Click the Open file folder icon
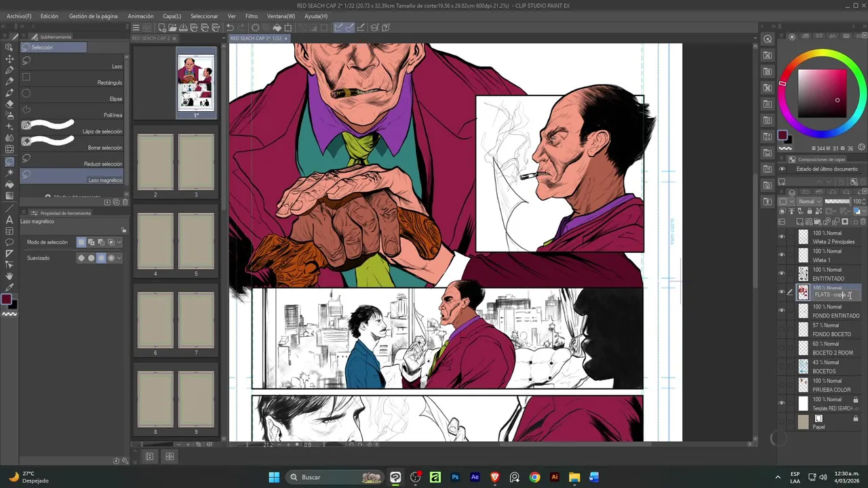 [172, 28]
